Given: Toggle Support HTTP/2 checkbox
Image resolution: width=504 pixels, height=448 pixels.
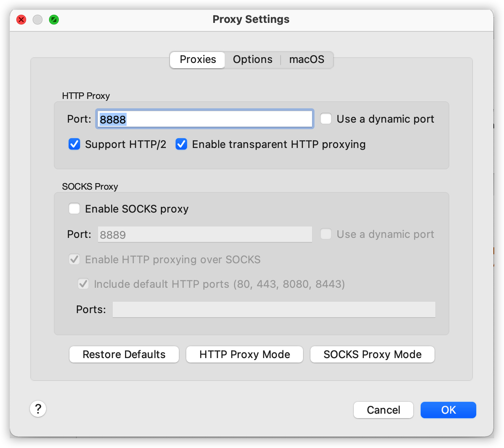Looking at the screenshot, I should point(74,144).
